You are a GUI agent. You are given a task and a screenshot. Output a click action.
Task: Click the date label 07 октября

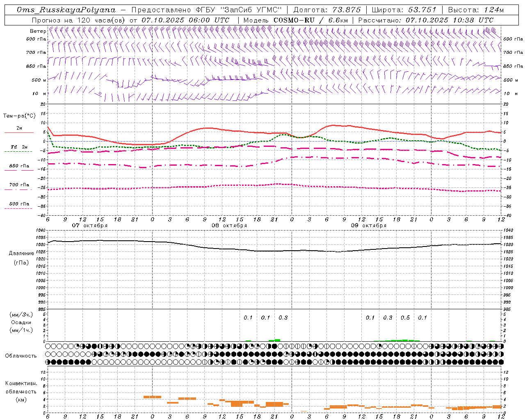[90, 226]
